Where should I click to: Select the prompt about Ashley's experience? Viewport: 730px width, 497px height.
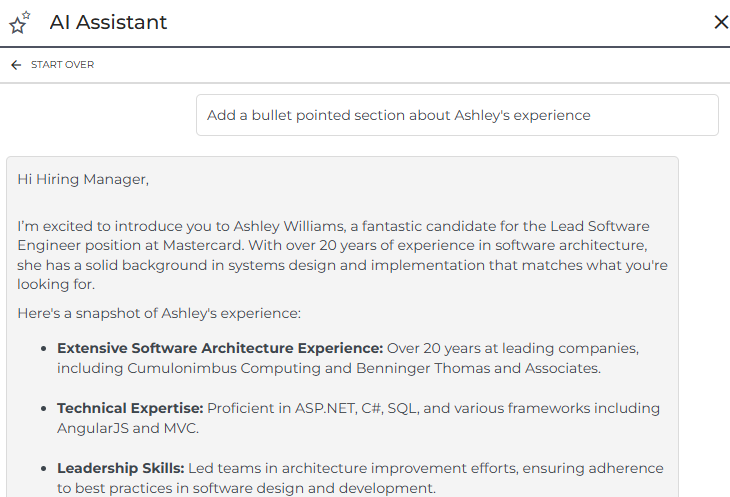[398, 115]
